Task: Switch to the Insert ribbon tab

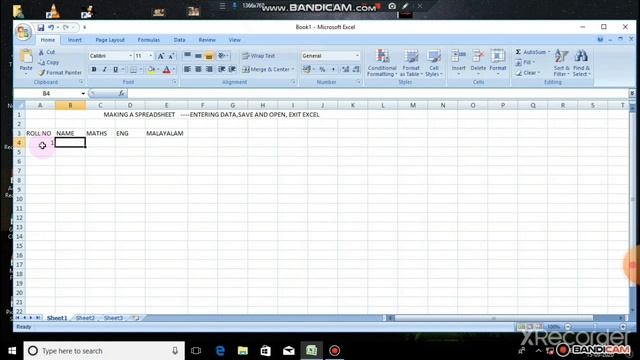Action: [75, 40]
